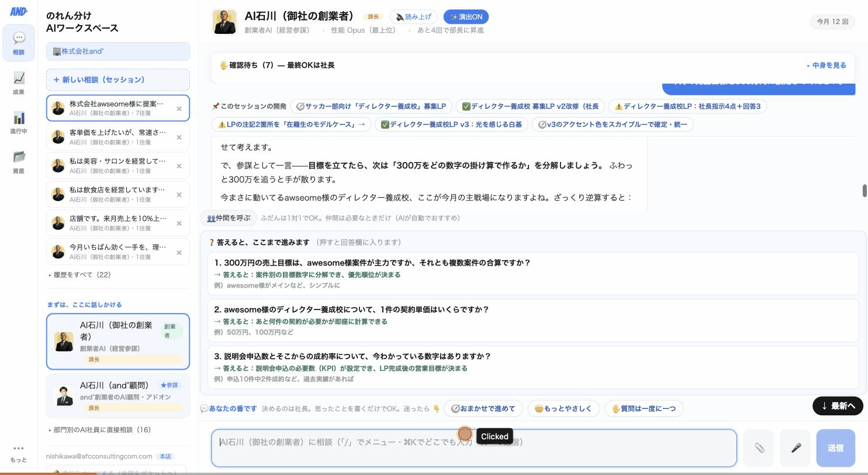Click the microphone voice input icon
868x475 pixels.
pos(796,448)
